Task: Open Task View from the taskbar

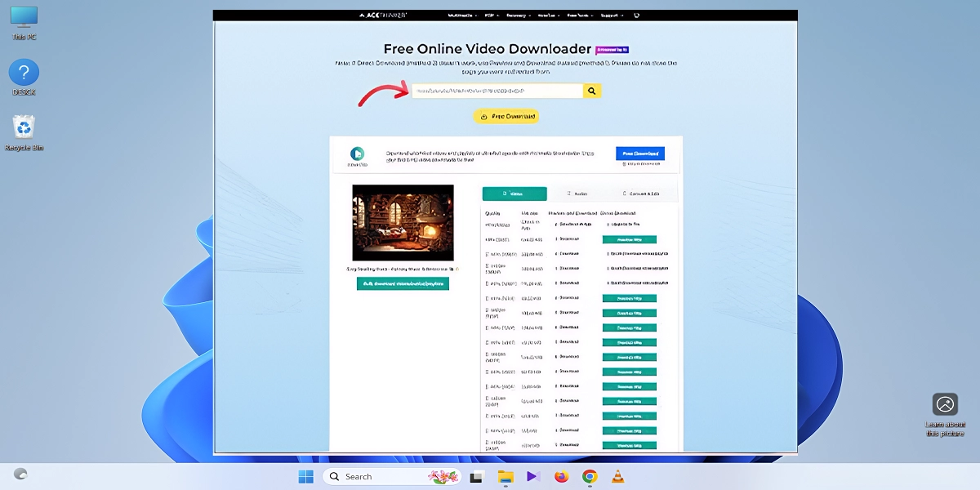Action: pyautogui.click(x=477, y=476)
